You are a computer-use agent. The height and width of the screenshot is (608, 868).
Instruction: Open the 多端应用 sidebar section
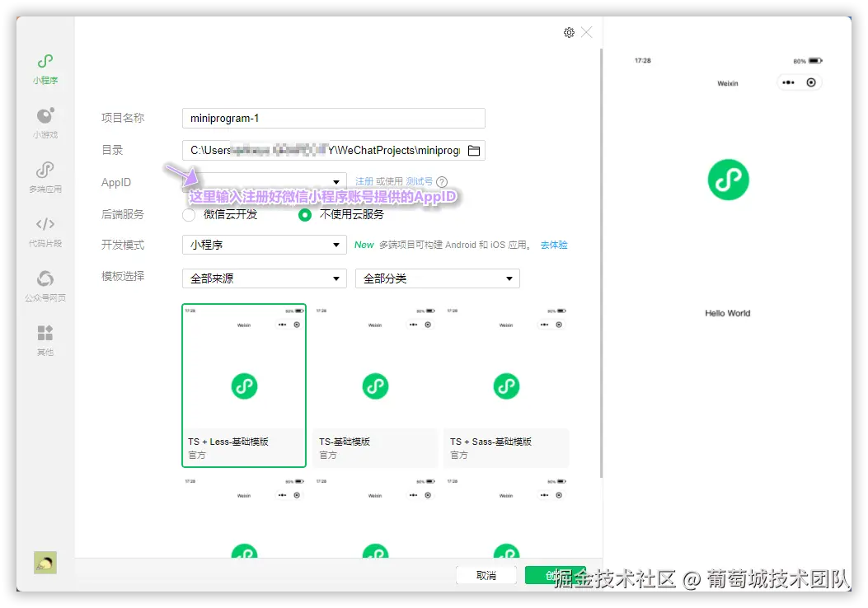(45, 177)
